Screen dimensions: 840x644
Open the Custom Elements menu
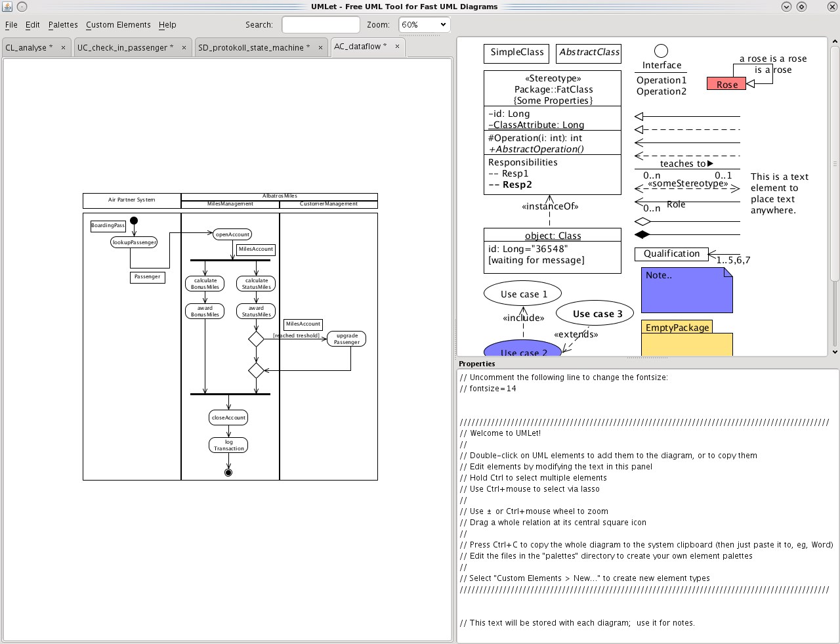click(118, 25)
